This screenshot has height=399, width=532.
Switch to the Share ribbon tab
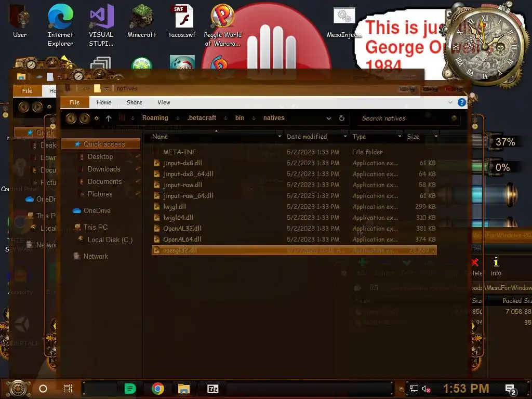(x=135, y=102)
